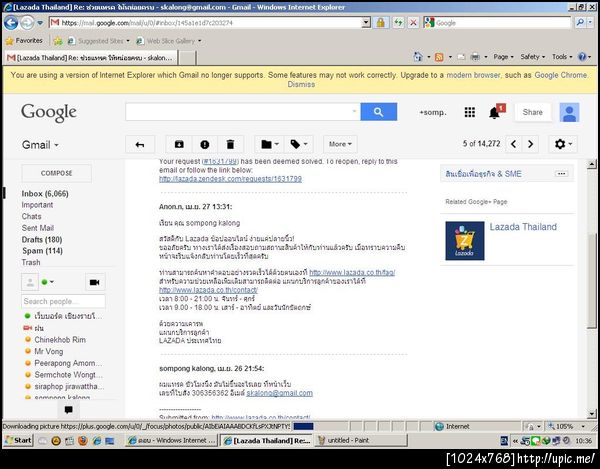The width and height of the screenshot is (600, 469).
Task: Delete the message with the trash icon
Action: pyautogui.click(x=230, y=144)
